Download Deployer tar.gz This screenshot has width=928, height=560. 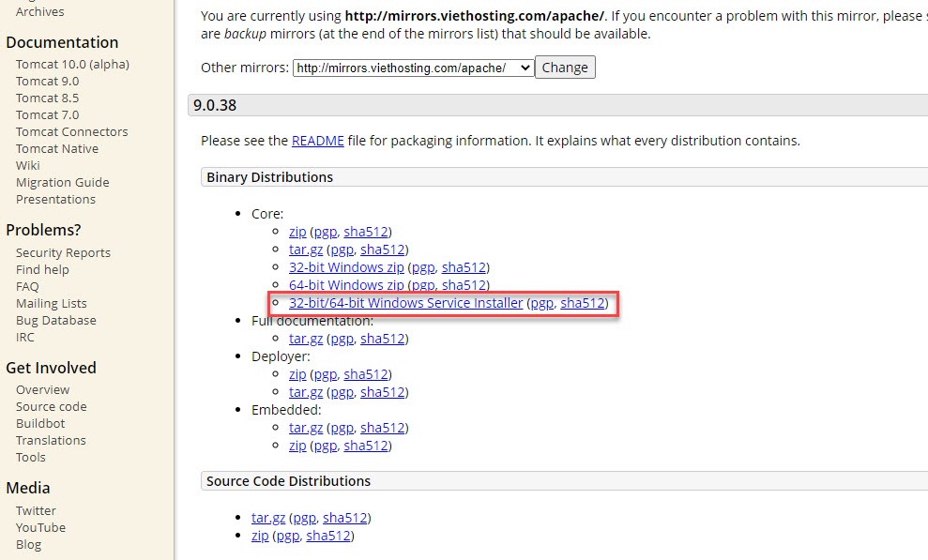coord(306,392)
